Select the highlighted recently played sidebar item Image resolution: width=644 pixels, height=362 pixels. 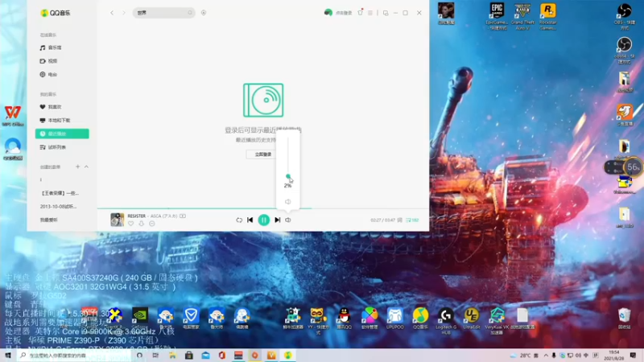pyautogui.click(x=62, y=134)
